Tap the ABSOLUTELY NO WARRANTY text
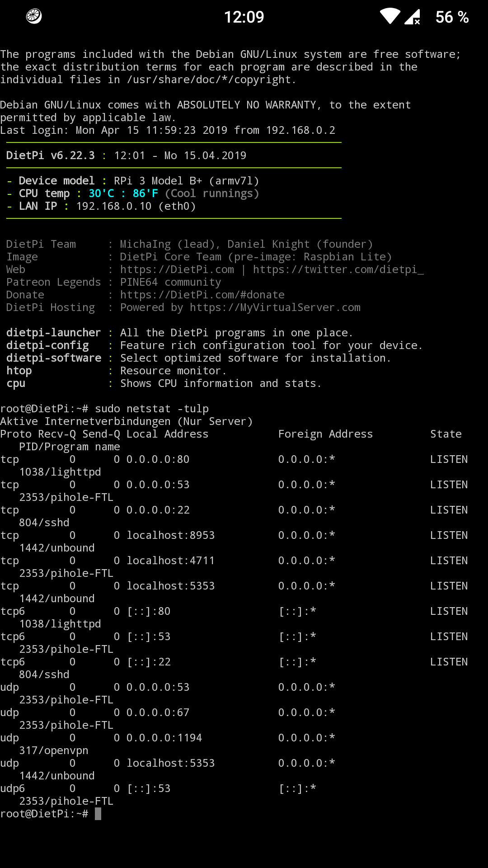This screenshot has height=868, width=488. pos(250,105)
